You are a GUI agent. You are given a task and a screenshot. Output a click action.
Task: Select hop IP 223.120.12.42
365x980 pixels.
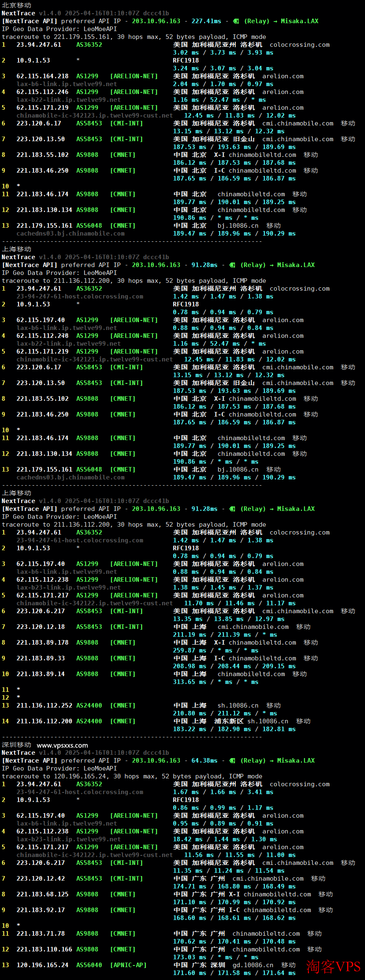point(41,879)
